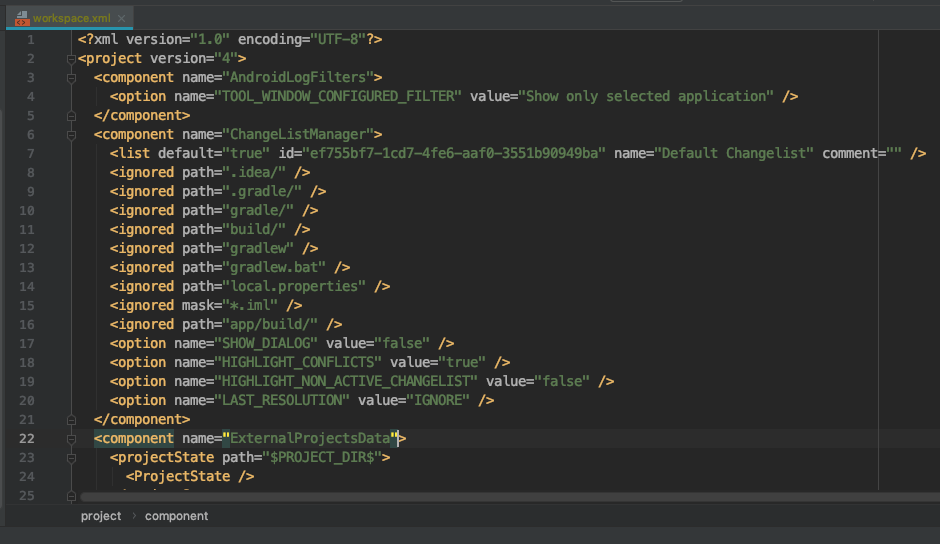Close the workspace.xml tab

click(122, 19)
